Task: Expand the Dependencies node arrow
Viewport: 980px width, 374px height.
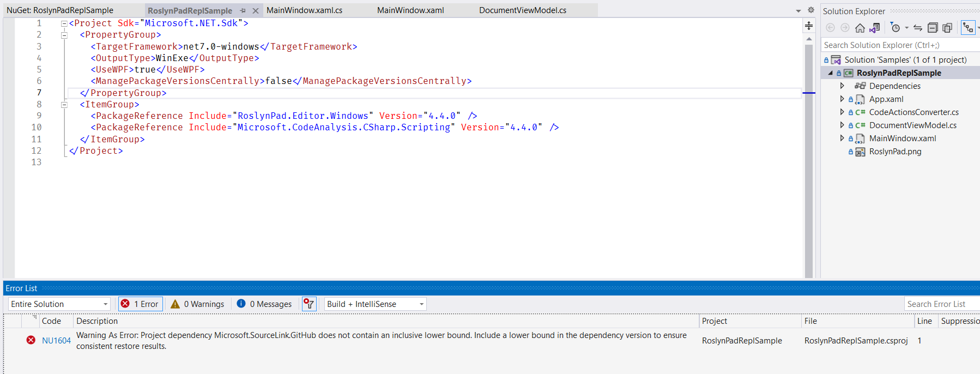Action: pyautogui.click(x=842, y=86)
